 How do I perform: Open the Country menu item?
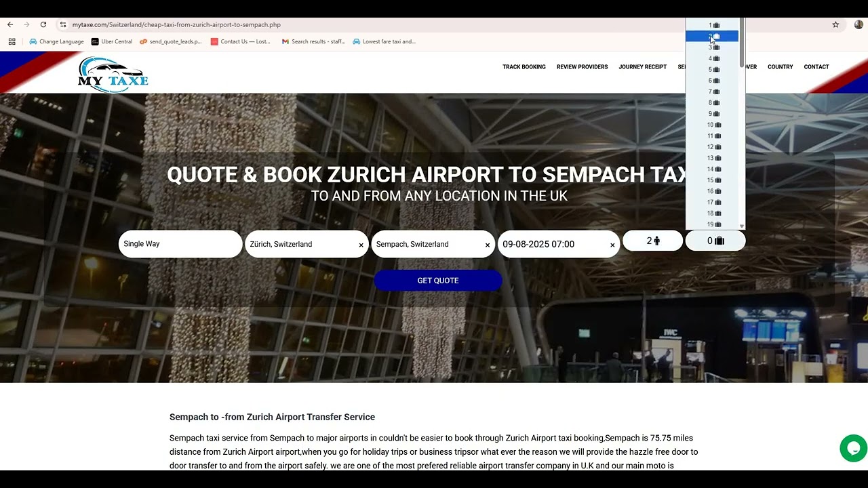(x=780, y=67)
